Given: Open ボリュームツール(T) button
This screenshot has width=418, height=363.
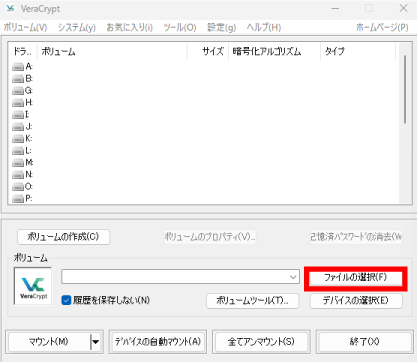Looking at the screenshot, I should [x=252, y=301].
